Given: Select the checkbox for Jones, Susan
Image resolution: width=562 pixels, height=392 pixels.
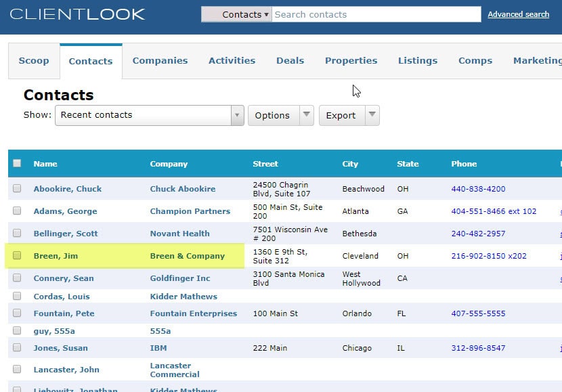Looking at the screenshot, I should pyautogui.click(x=17, y=347).
